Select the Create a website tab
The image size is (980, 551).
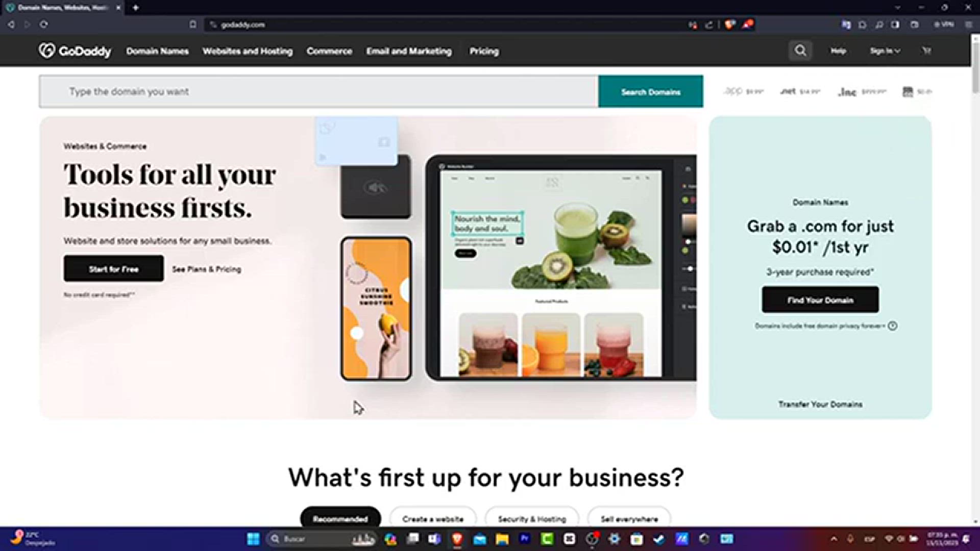(x=433, y=518)
